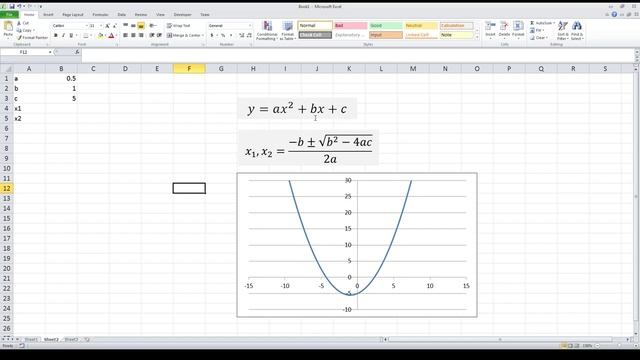Decrease decimal places
Image resolution: width=640 pixels, height=360 pixels.
(249, 36)
